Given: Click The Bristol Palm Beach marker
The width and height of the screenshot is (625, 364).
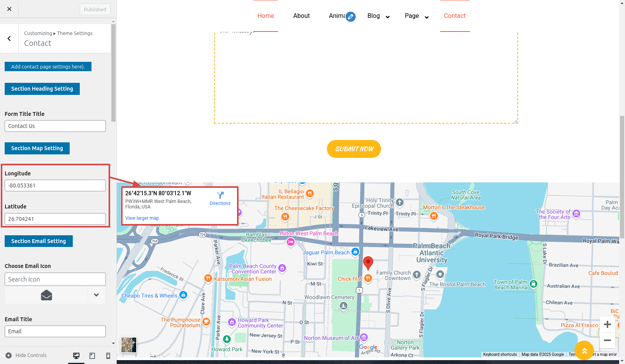Looking at the screenshot, I should coord(440,275).
